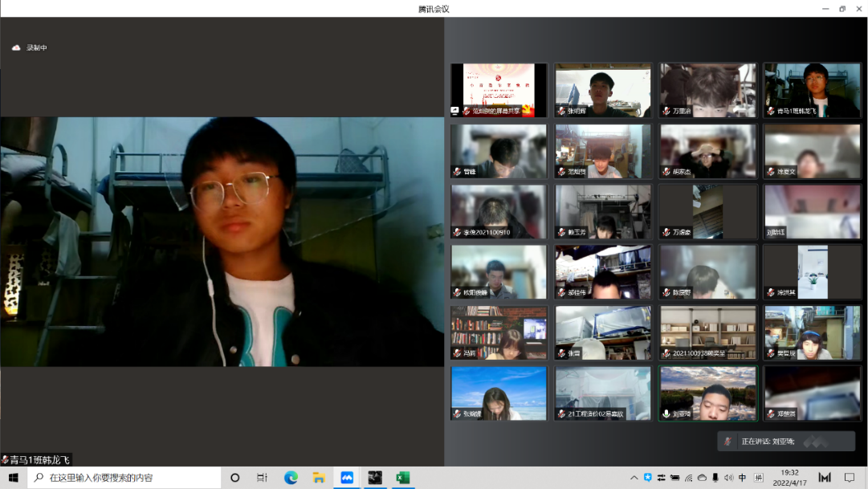Expand hidden system tray icons
Viewport: 868px width, 489px height.
point(634,478)
